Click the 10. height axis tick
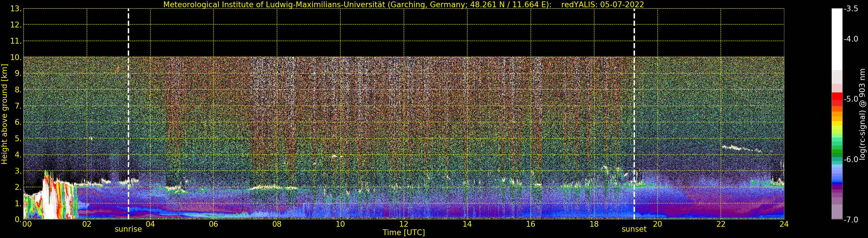Screen dimensions: 868x238 click(x=16, y=57)
